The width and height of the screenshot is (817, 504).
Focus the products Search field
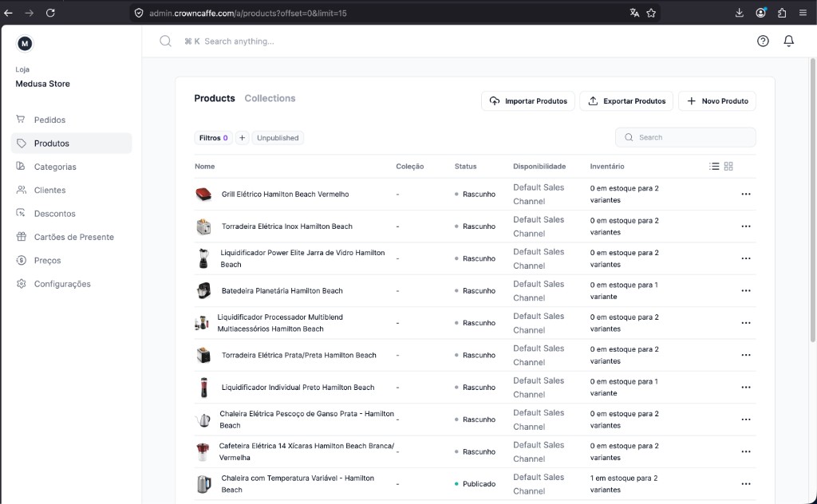[685, 137]
